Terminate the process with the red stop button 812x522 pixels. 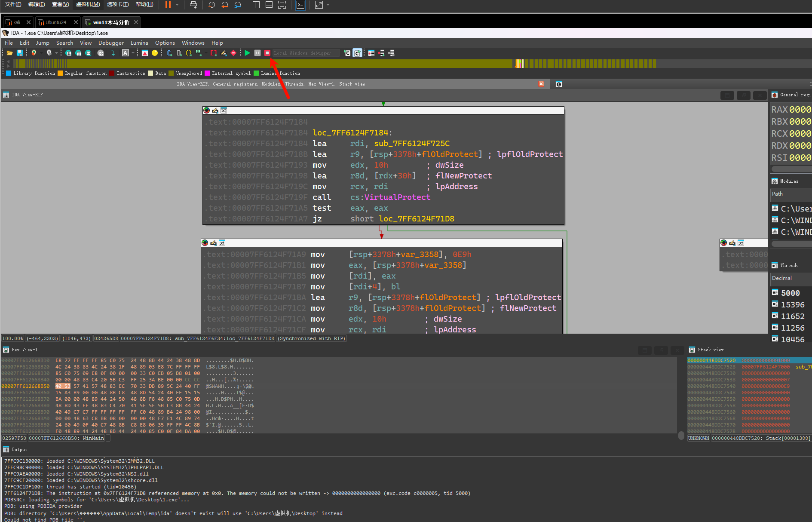tap(267, 53)
